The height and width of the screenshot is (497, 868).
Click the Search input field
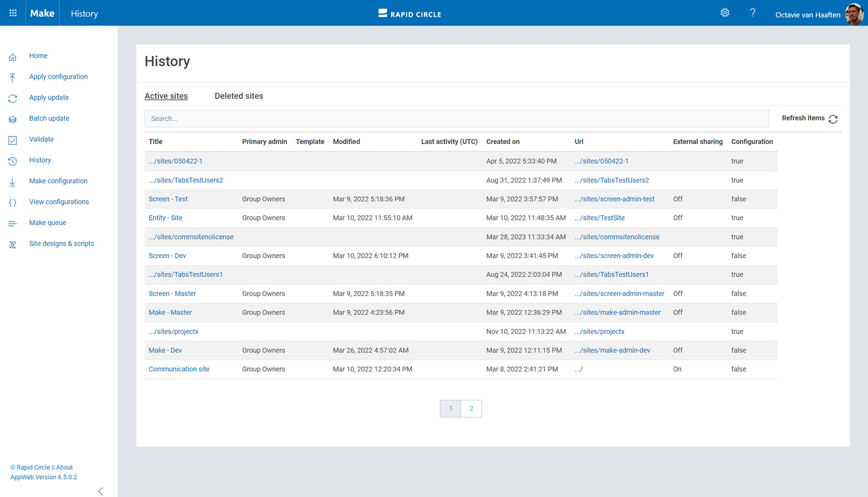456,119
